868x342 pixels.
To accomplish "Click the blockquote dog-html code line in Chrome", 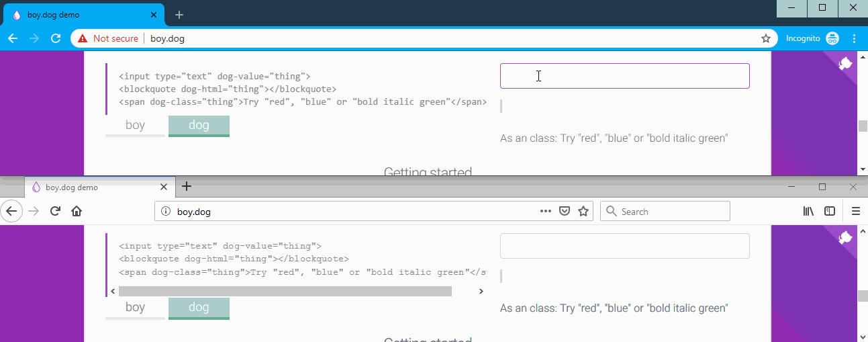I will coord(228,89).
